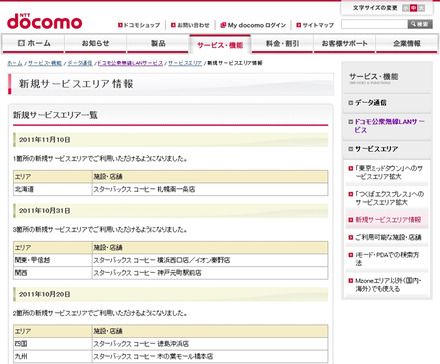Open the ドコモ公衆無線LANサービス sidebar item
440x364 pixels.
pyautogui.click(x=389, y=126)
